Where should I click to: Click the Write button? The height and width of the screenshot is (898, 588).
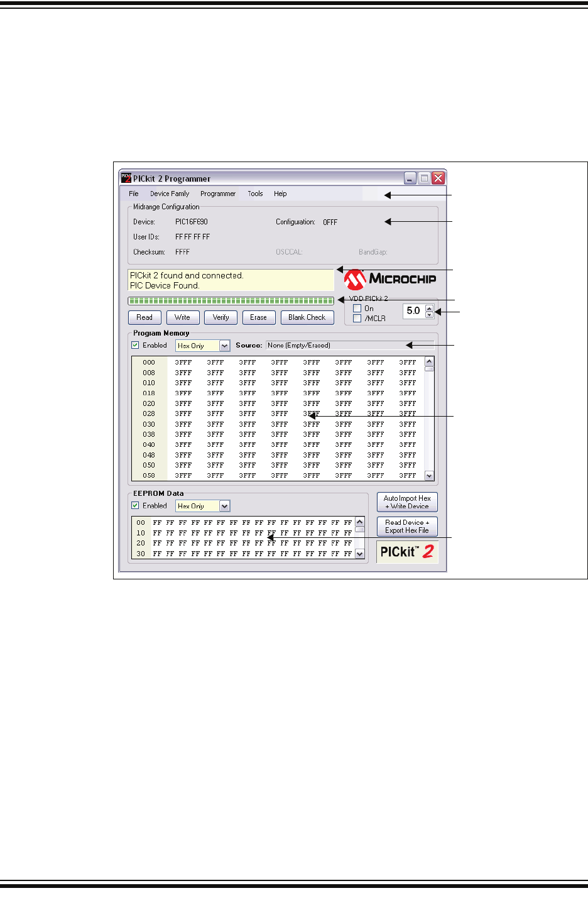pos(183,317)
